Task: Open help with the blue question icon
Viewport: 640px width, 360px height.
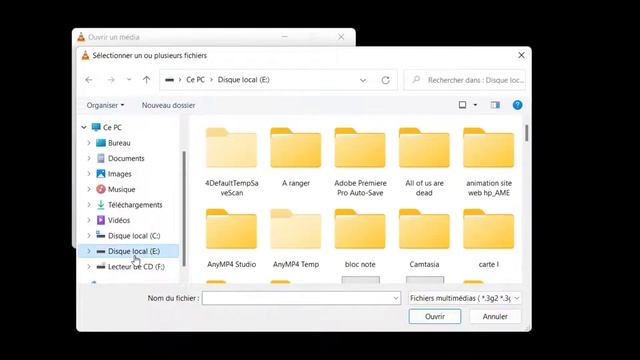Action: [x=518, y=105]
